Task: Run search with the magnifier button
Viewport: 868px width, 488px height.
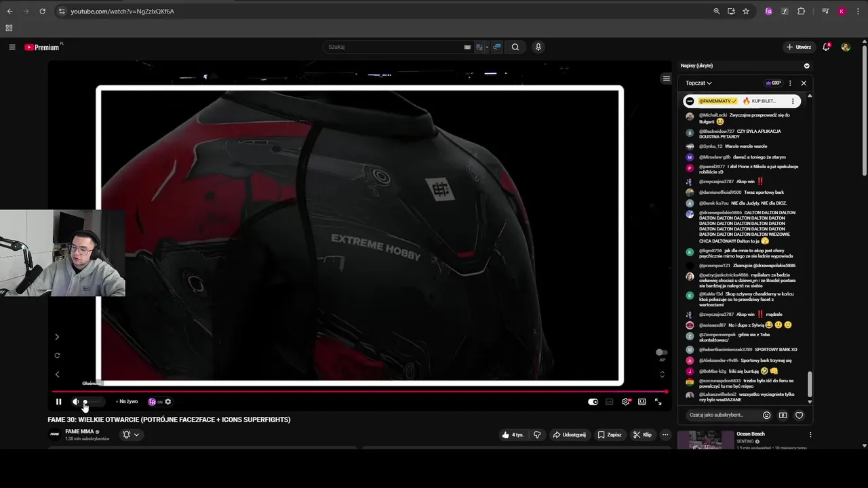Action: pos(515,47)
